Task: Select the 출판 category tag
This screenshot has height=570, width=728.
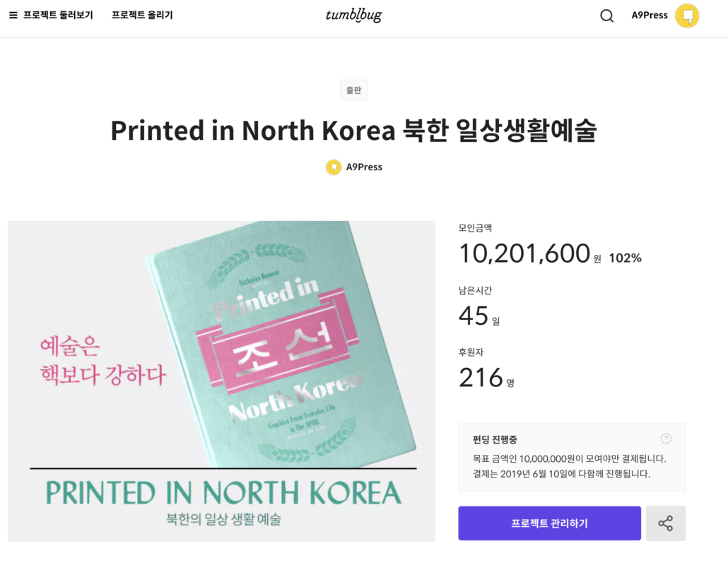Action: coord(354,90)
